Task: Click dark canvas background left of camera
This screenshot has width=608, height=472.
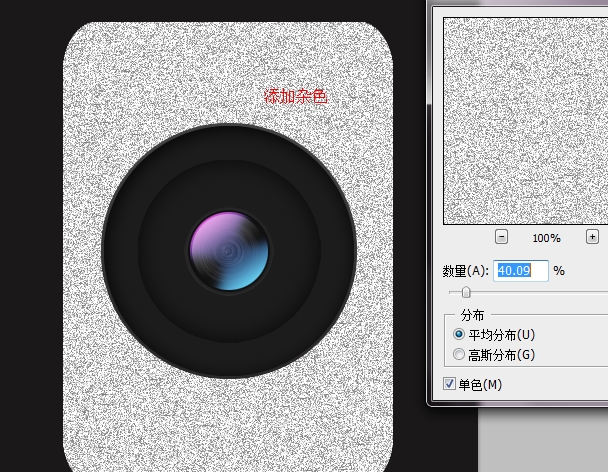Action: 30,250
